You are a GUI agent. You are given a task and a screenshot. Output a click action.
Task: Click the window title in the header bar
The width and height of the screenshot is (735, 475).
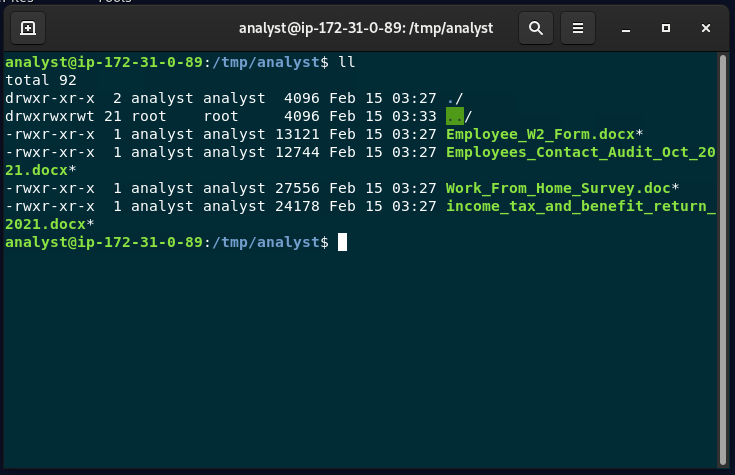[365, 28]
